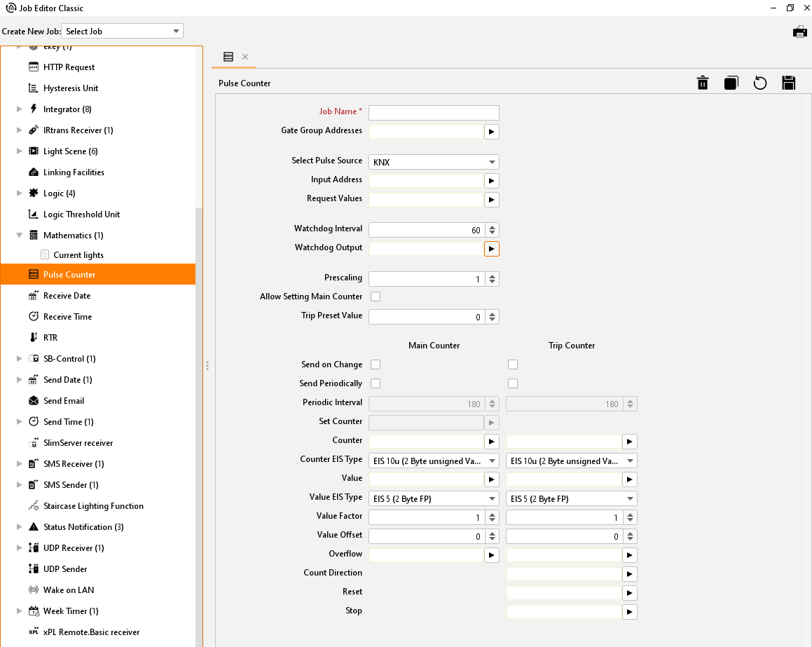
Task: Open Current lights job under Mathematics
Action: (78, 255)
